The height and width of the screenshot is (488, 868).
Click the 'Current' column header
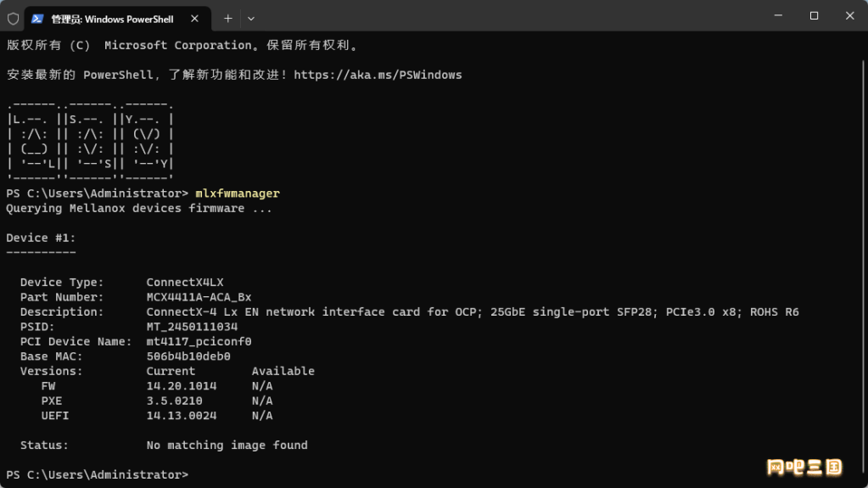171,371
